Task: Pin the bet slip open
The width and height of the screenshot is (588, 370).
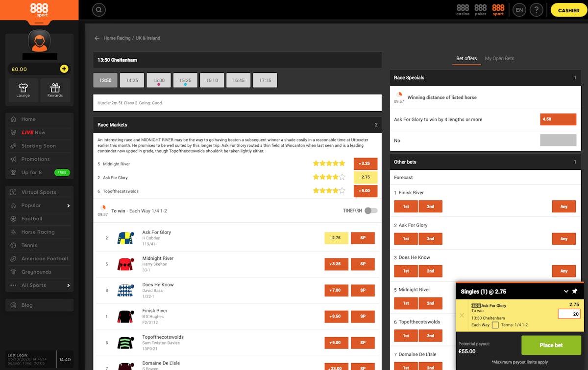Action: pyautogui.click(x=574, y=291)
